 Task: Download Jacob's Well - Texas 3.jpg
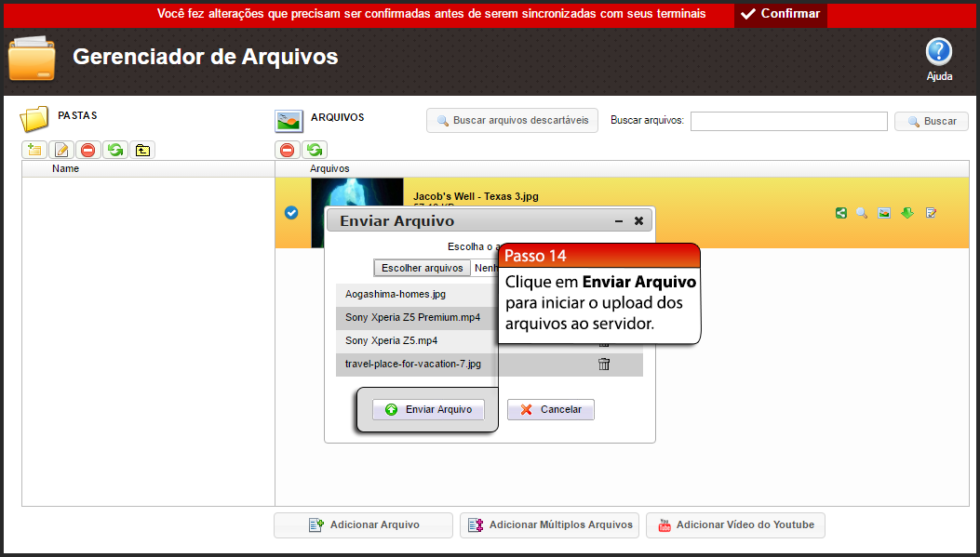click(x=906, y=213)
